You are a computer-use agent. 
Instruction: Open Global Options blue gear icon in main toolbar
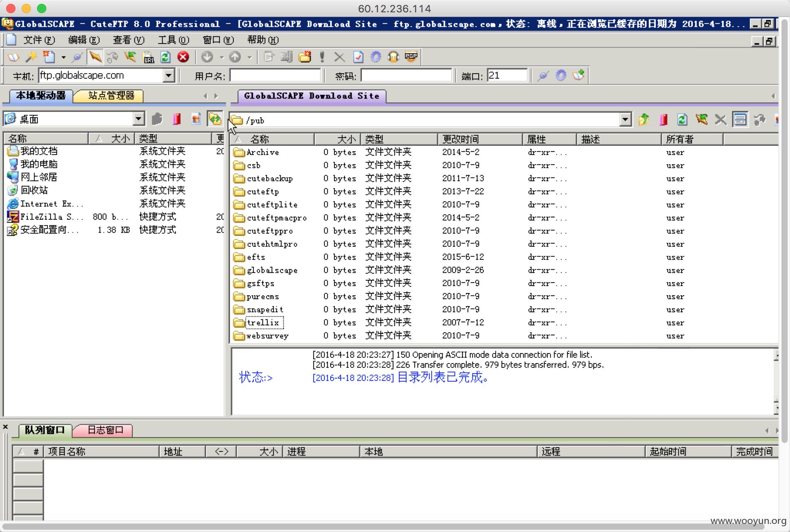point(376,57)
